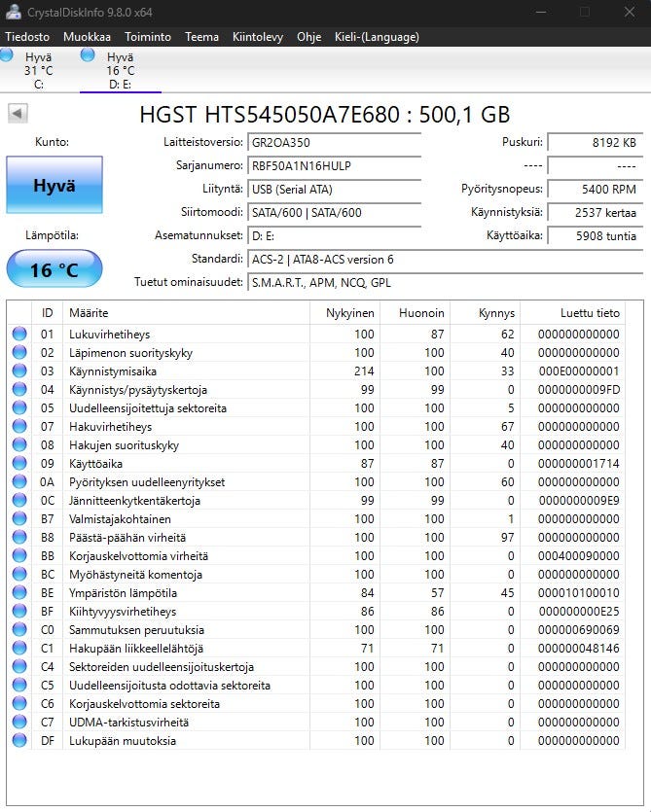Click the status orb for UDMA-tarkistusvirheitä

pyautogui.click(x=19, y=722)
